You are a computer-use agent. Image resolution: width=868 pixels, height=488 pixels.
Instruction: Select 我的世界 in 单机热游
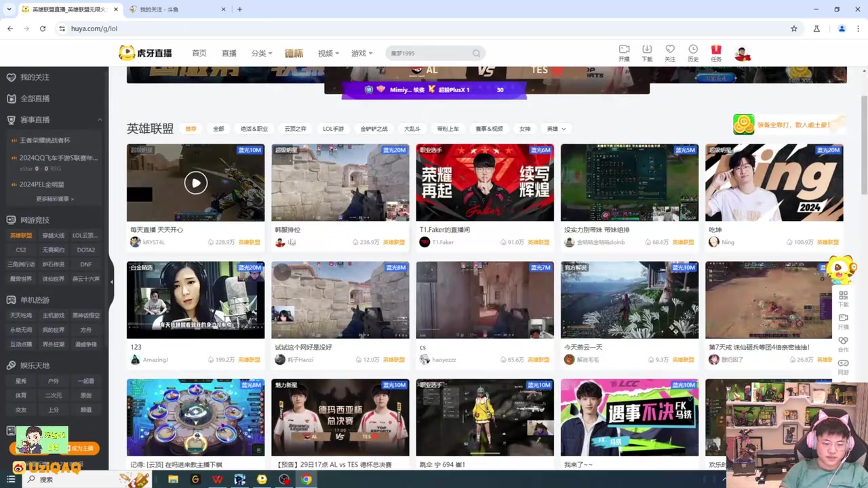[x=54, y=330]
